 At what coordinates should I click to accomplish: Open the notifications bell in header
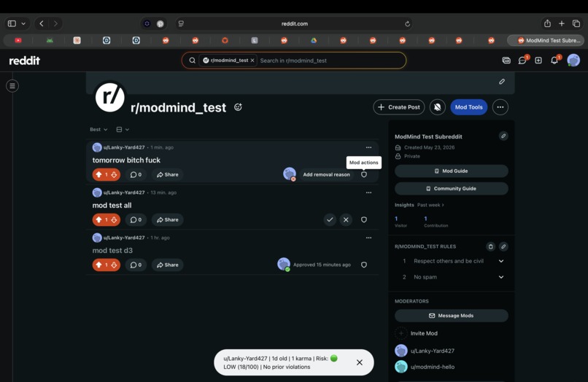pyautogui.click(x=554, y=60)
